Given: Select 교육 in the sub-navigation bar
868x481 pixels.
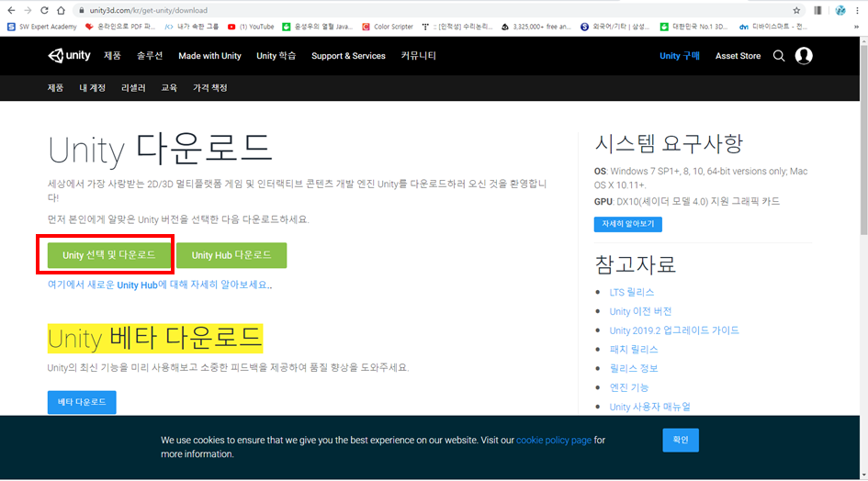Looking at the screenshot, I should click(x=169, y=87).
